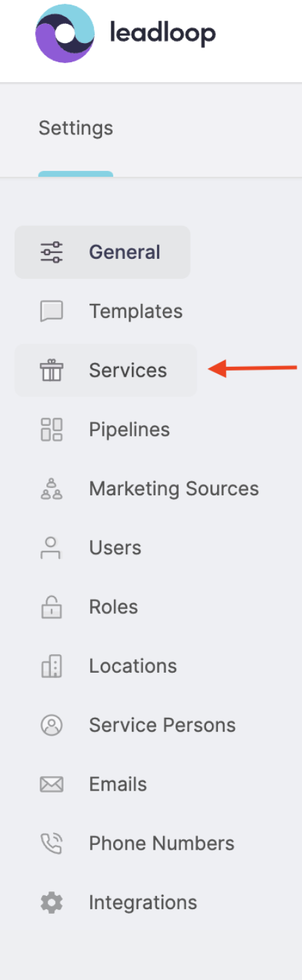
Task: Click the Templates chat bubble icon
Action: coord(52,311)
